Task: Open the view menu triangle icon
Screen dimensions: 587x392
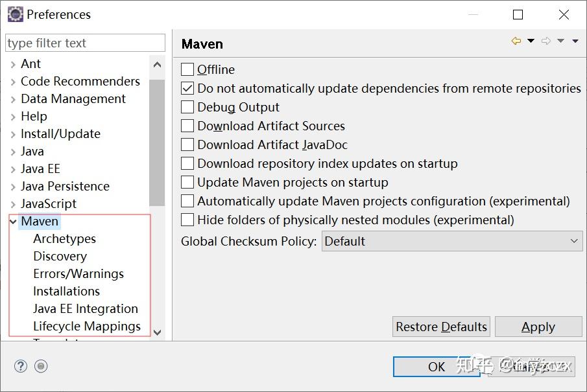Action: [x=575, y=41]
